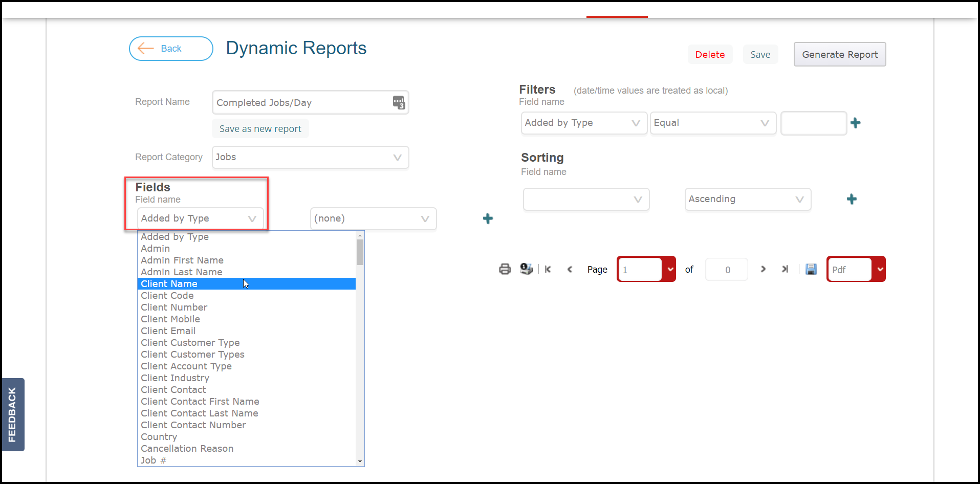Add filter using the plus icon
Image resolution: width=980 pixels, height=484 pixels.
[855, 123]
